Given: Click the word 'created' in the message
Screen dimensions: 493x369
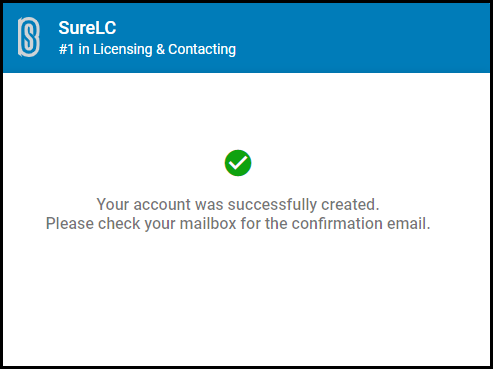Looking at the screenshot, I should [x=350, y=204].
